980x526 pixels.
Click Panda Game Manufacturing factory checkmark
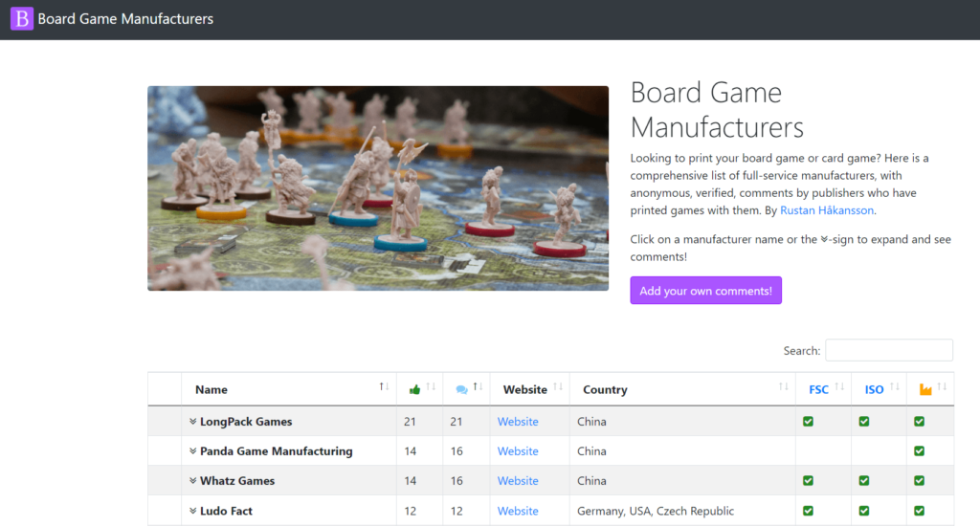tap(919, 451)
